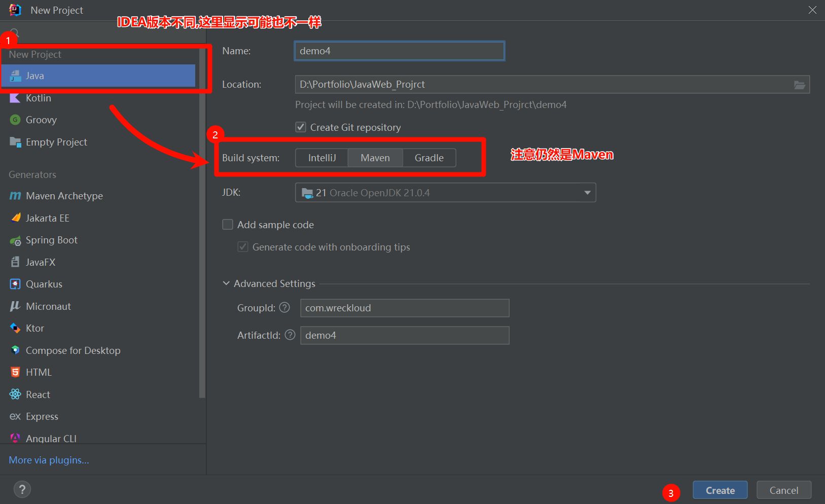Viewport: 825px width, 504px height.
Task: Click the Generators section heading
Action: (x=32, y=174)
